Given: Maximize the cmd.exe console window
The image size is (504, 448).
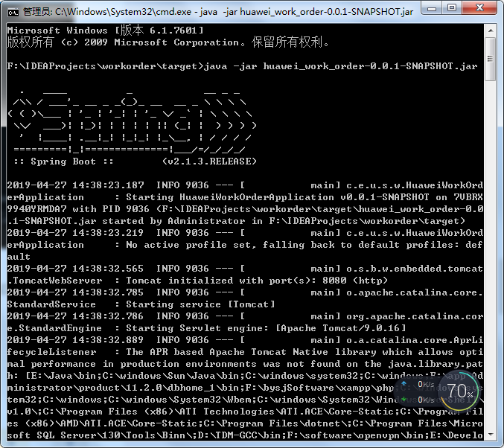Looking at the screenshot, I should click(x=452, y=7).
